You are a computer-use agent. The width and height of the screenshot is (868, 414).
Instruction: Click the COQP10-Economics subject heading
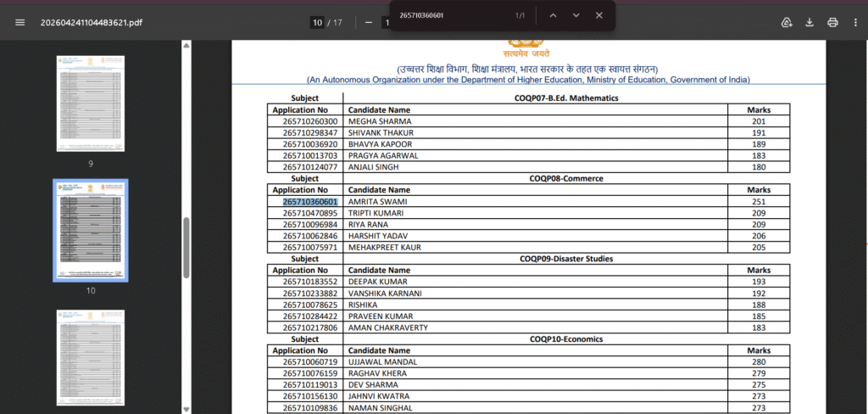point(567,338)
